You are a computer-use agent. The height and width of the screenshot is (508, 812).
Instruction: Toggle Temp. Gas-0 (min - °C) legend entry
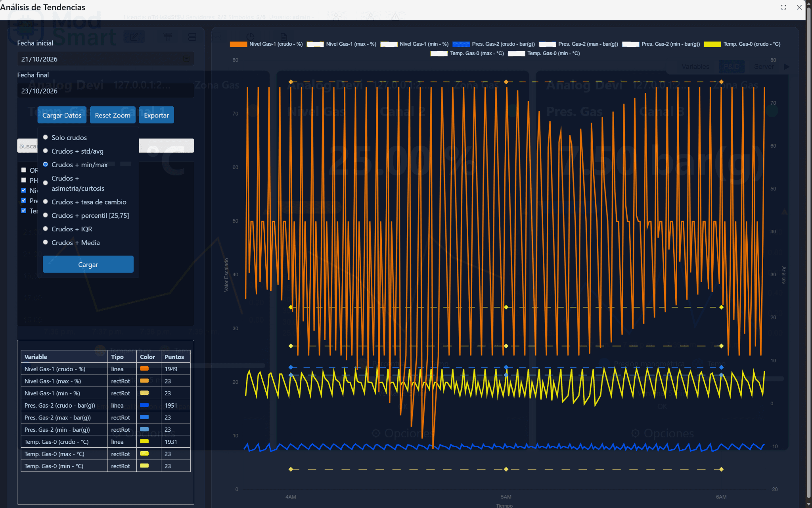click(544, 54)
